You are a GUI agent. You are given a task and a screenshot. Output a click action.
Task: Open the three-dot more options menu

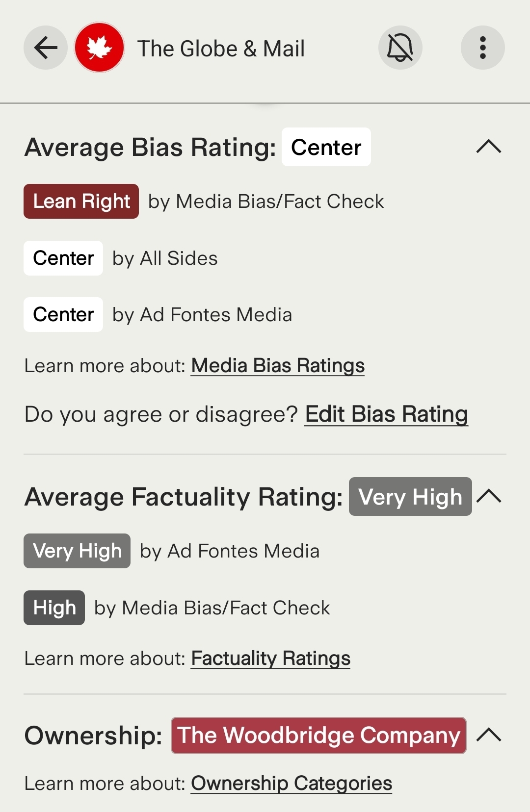pyautogui.click(x=483, y=48)
